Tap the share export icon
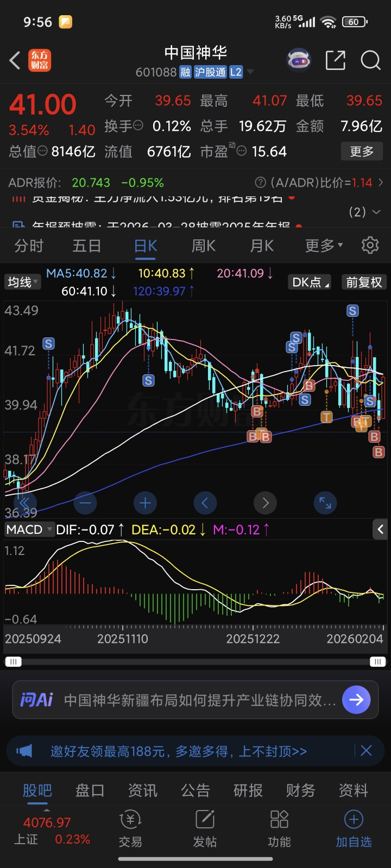The height and width of the screenshot is (868, 391). point(336,60)
